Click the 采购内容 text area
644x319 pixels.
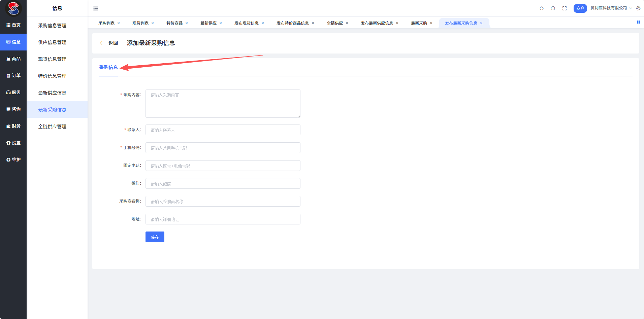click(223, 104)
